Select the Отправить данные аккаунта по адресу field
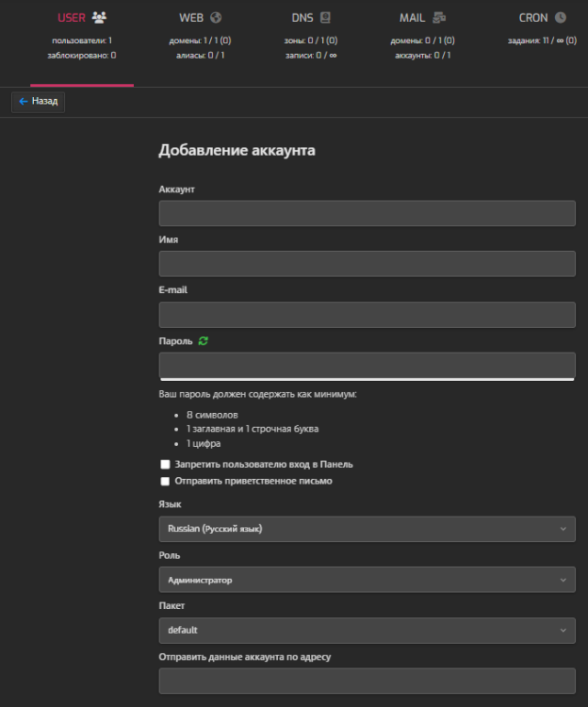This screenshot has width=588, height=707. pos(367,681)
